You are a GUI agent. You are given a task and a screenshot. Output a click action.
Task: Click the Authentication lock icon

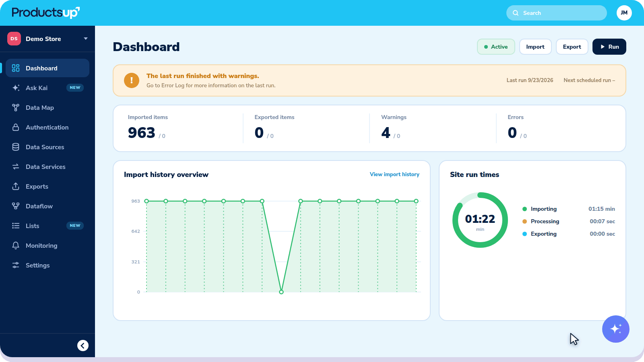pyautogui.click(x=16, y=127)
